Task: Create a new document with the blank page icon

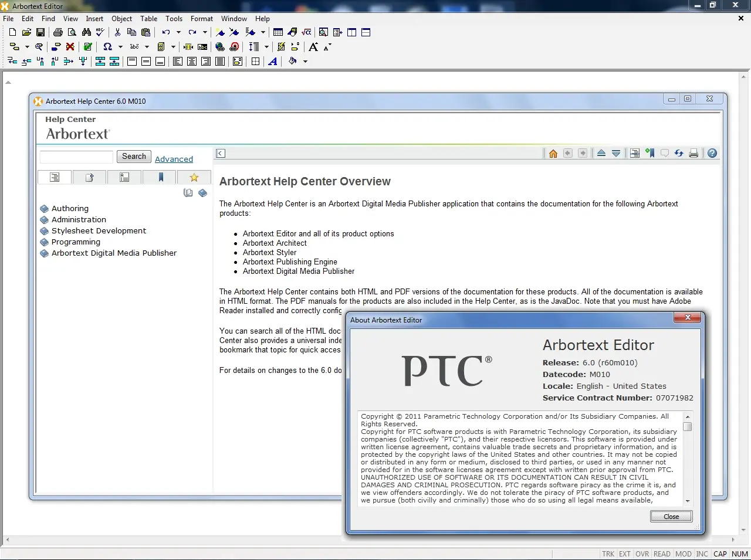Action: [12, 32]
